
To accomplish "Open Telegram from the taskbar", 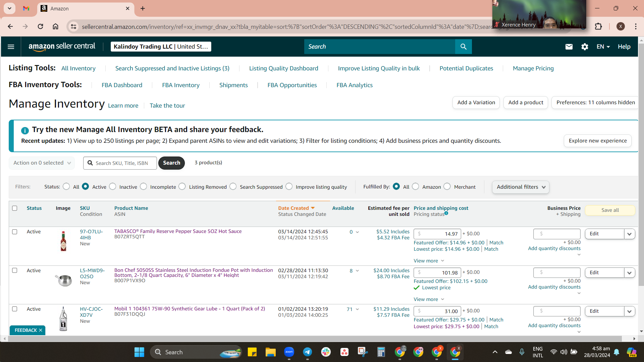I will [307, 352].
